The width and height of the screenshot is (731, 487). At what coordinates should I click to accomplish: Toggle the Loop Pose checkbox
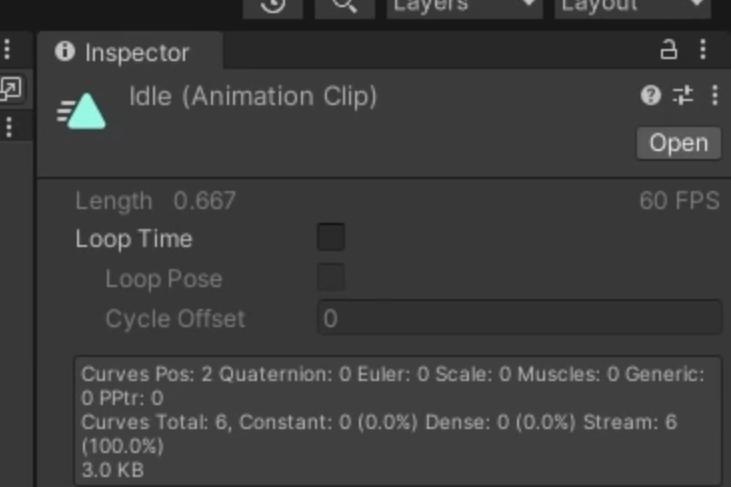point(331,278)
